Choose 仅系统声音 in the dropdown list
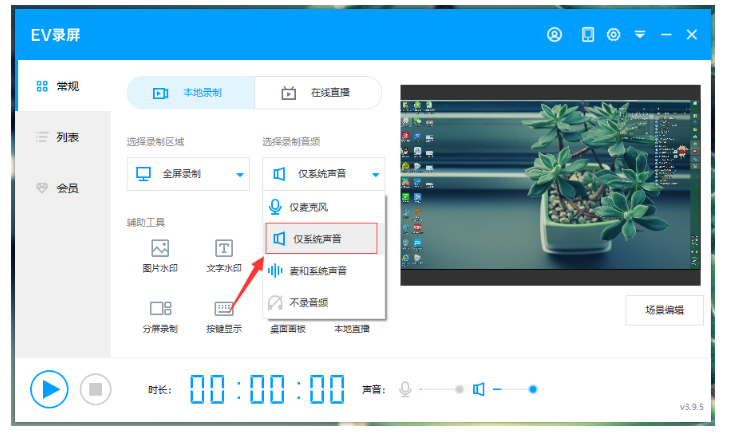This screenshot has width=732, height=434. click(322, 238)
